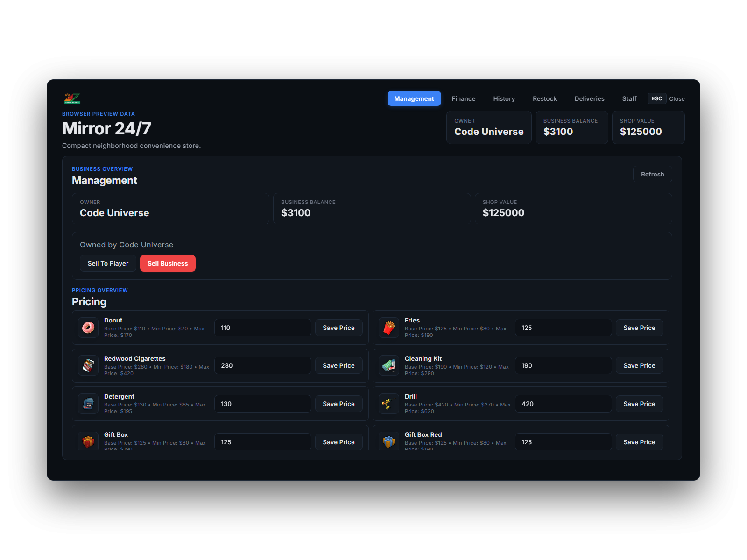Focus the Gift Box Red price field
The image size is (747, 560).
point(564,442)
